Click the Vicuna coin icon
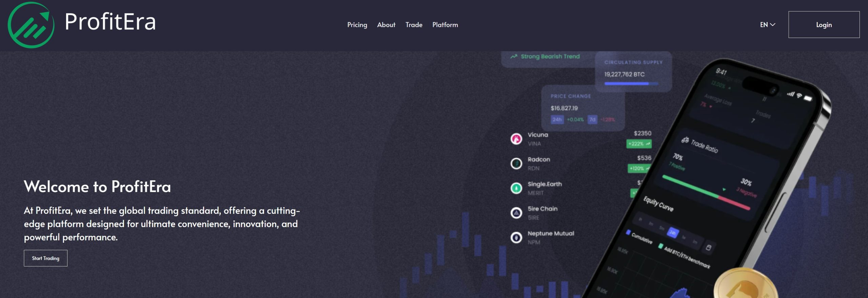The width and height of the screenshot is (868, 298). tap(516, 139)
